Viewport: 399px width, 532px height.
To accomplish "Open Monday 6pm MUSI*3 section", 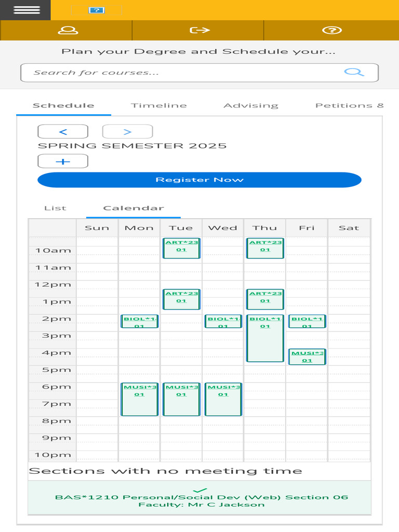I will coord(139,400).
